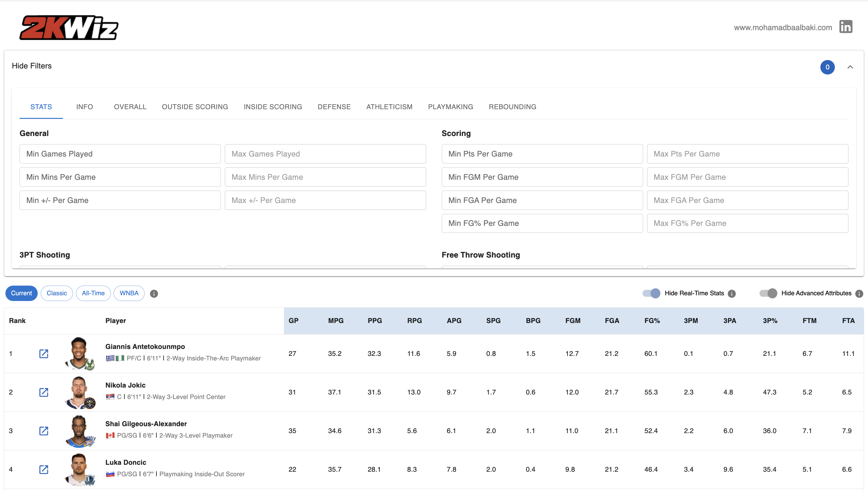The width and height of the screenshot is (868, 491).
Task: Open the LinkedIn icon link
Action: coord(845,27)
